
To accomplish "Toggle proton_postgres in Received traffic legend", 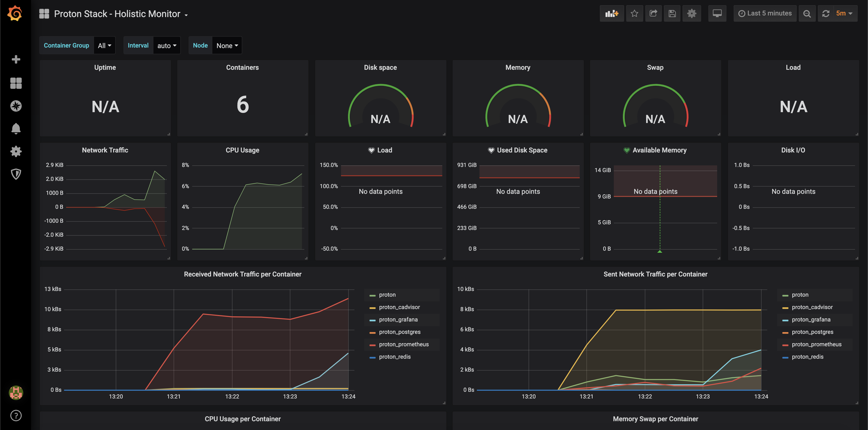I will [x=400, y=332].
